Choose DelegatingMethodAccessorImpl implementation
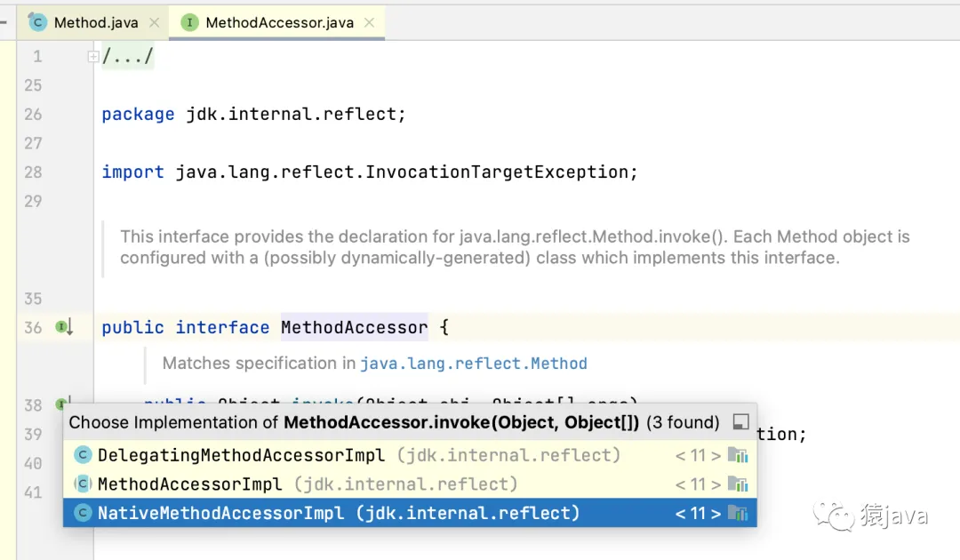The image size is (960, 560). pos(241,455)
